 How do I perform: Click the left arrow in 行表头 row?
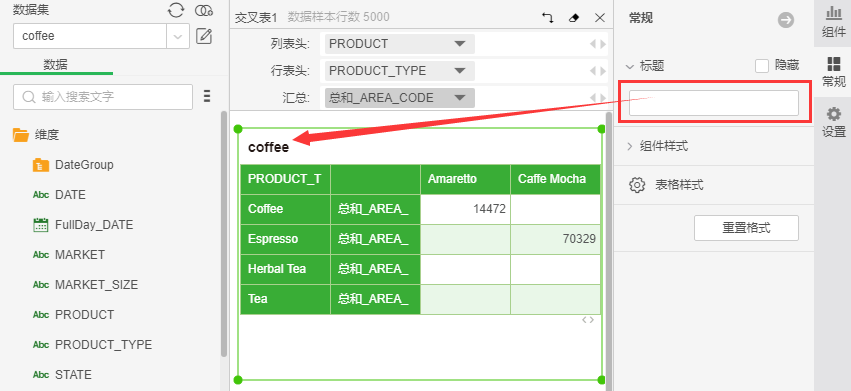pos(593,71)
